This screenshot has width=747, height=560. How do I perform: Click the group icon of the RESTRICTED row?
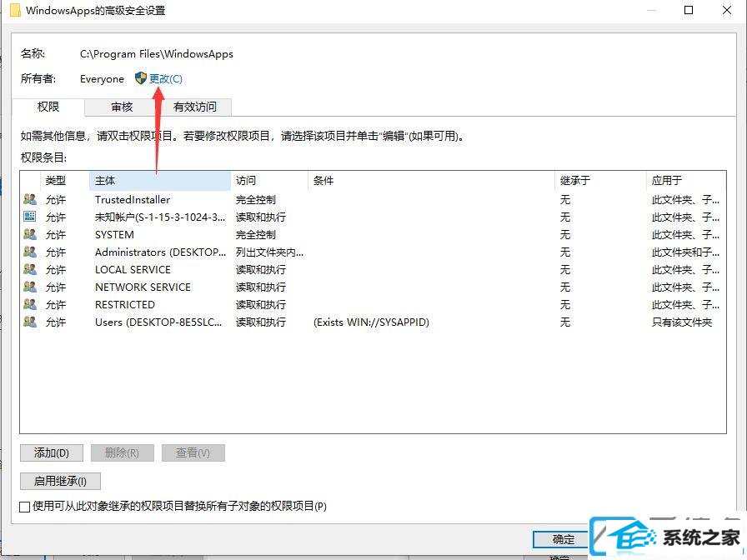click(x=29, y=304)
